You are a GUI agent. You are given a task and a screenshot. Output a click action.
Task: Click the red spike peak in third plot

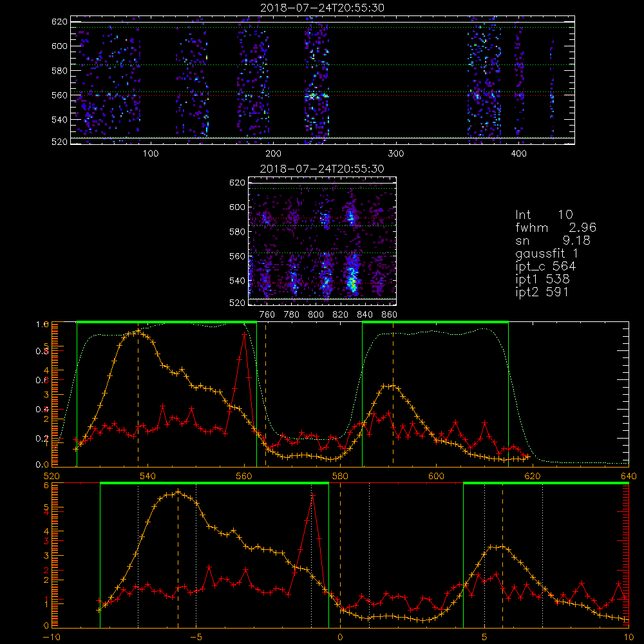point(244,335)
